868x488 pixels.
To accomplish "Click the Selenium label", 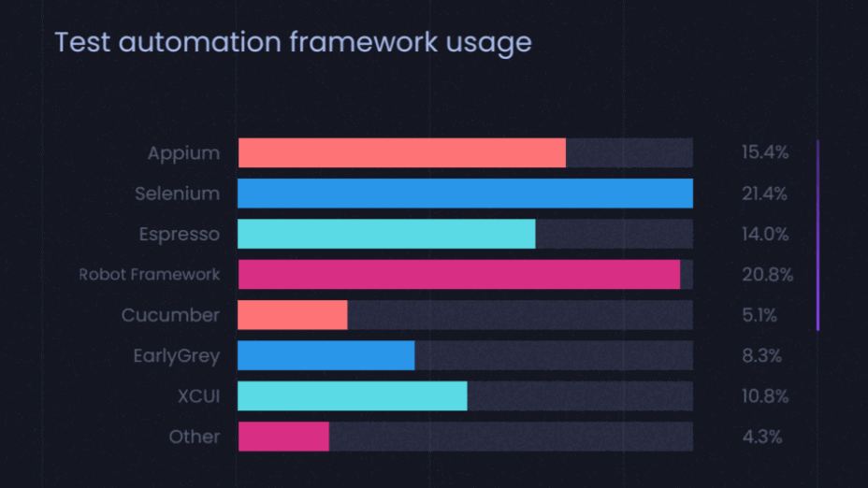I will [177, 194].
